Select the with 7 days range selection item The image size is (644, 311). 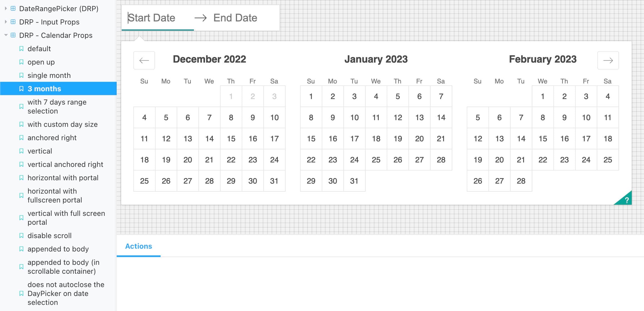point(57,106)
